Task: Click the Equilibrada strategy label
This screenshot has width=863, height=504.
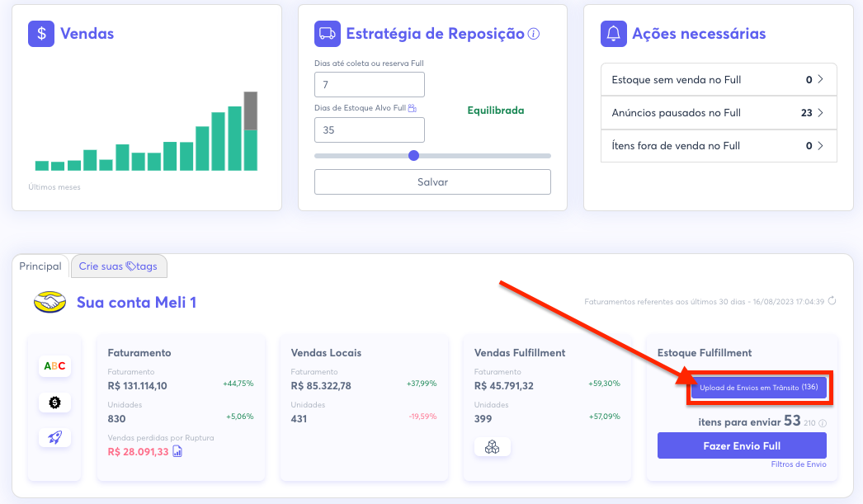Action: tap(495, 111)
